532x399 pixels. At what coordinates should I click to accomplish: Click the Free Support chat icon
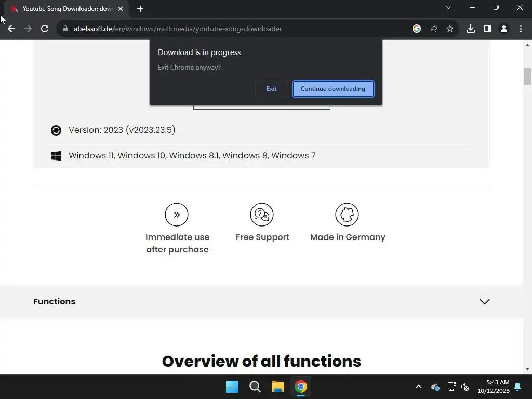(x=262, y=215)
